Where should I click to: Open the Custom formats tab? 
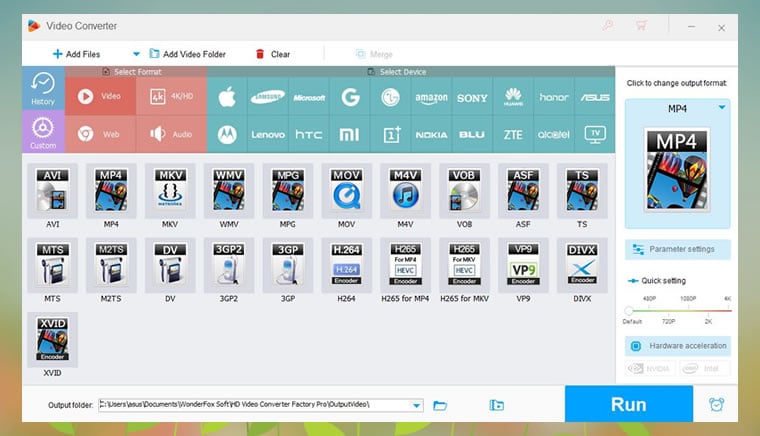click(43, 131)
